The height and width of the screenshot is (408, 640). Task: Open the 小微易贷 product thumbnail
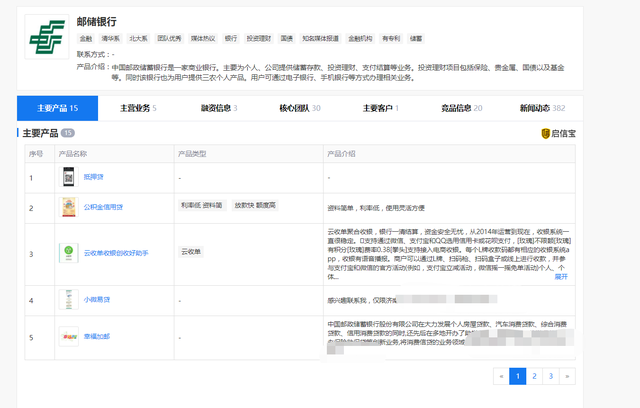pyautogui.click(x=69, y=299)
